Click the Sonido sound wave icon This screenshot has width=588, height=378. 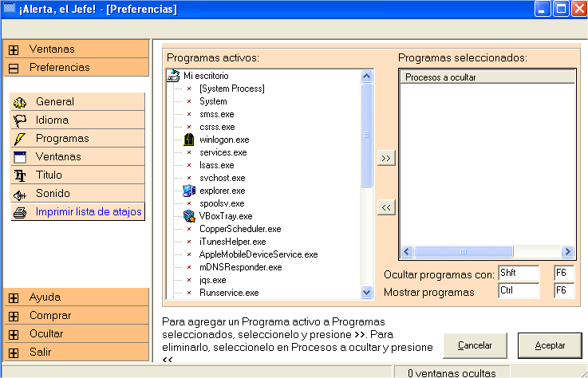20,195
